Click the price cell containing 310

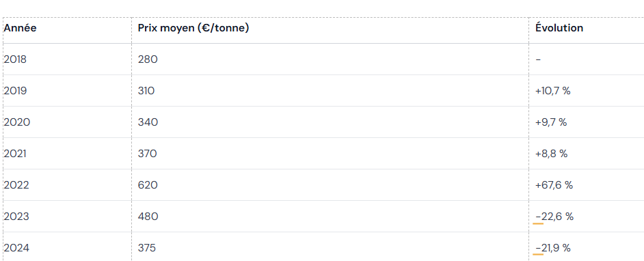(146, 91)
